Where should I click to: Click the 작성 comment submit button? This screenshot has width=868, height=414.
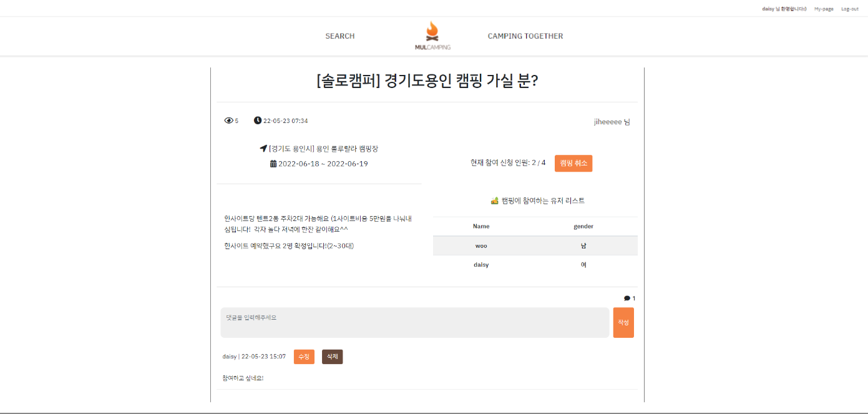(623, 322)
